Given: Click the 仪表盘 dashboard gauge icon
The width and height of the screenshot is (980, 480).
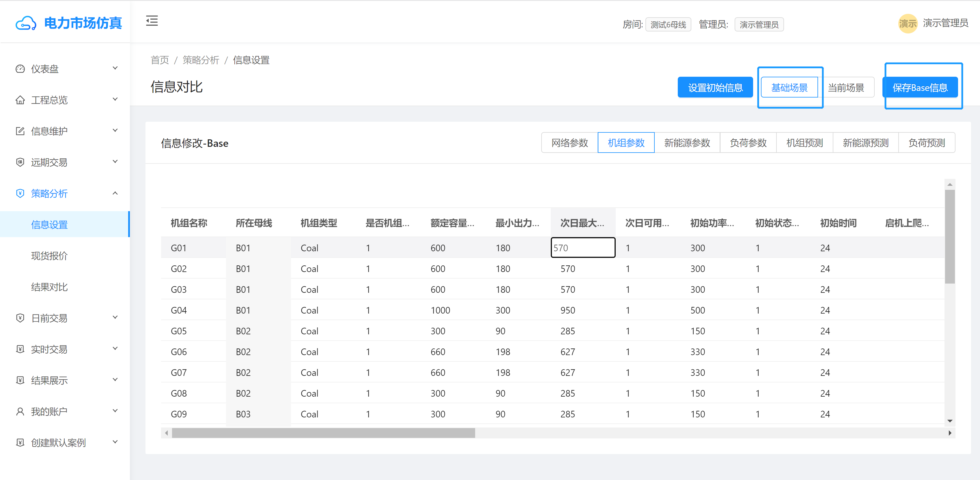Looking at the screenshot, I should [20, 69].
